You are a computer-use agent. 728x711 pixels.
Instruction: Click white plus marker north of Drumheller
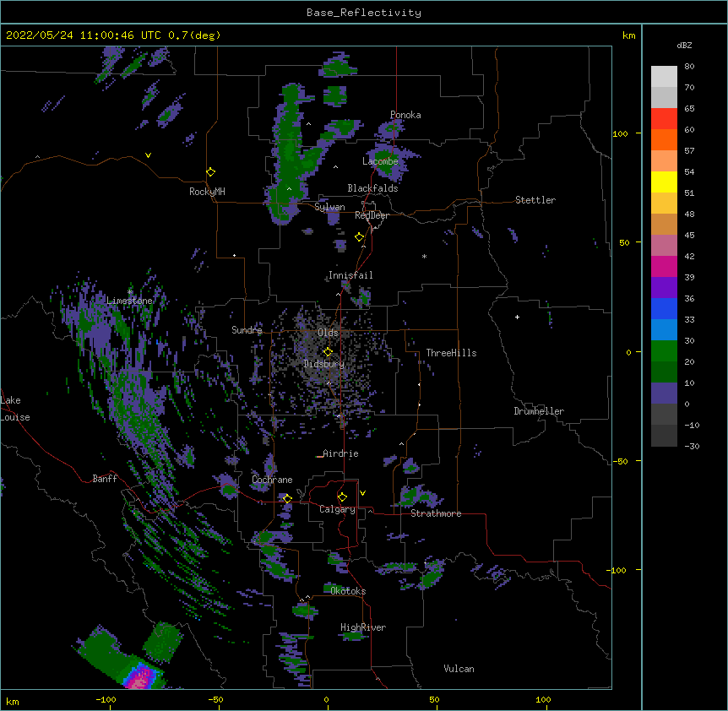(x=517, y=317)
